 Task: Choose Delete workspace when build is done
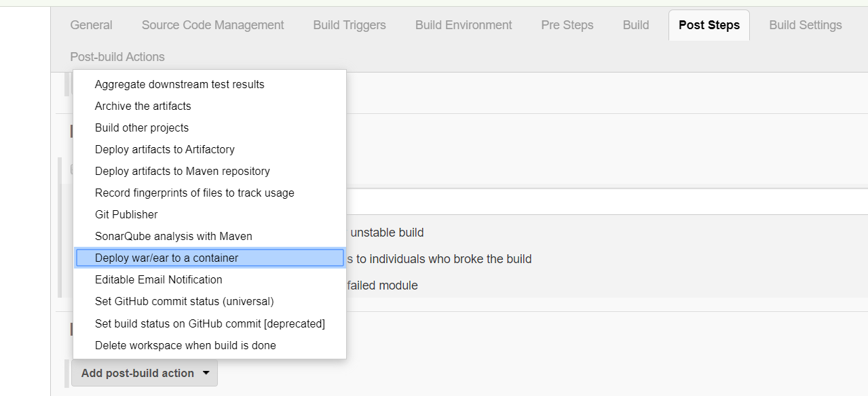185,346
